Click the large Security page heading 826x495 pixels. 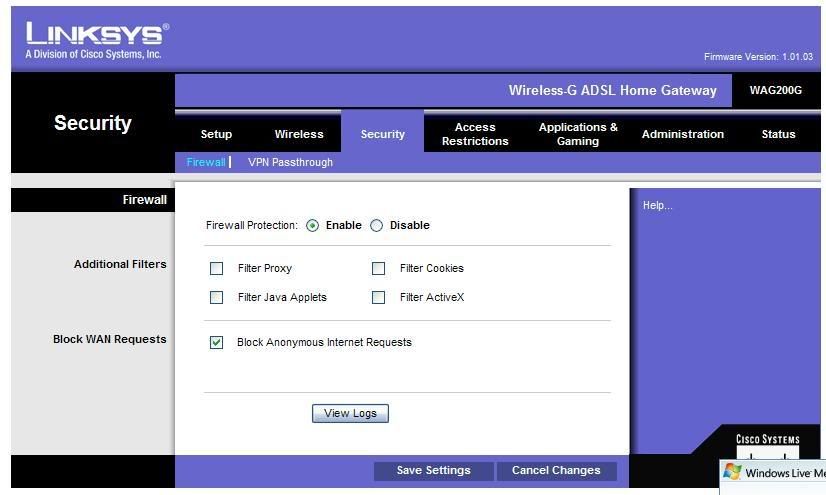tap(93, 123)
